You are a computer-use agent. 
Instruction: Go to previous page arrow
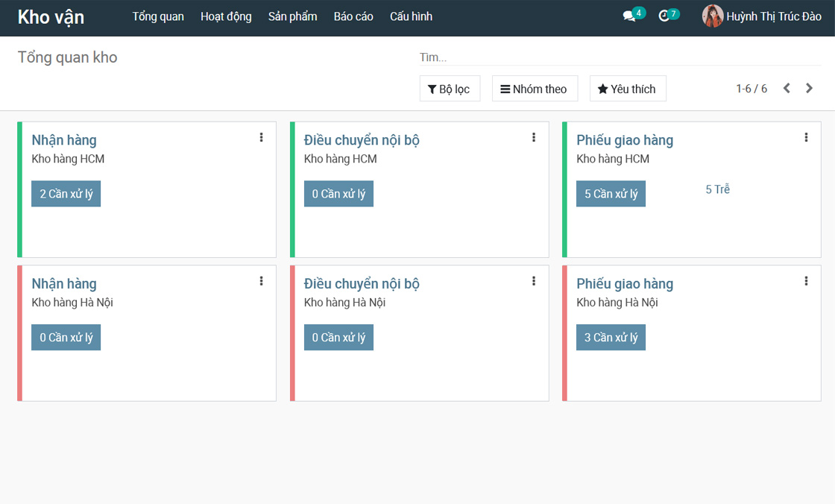pos(787,89)
